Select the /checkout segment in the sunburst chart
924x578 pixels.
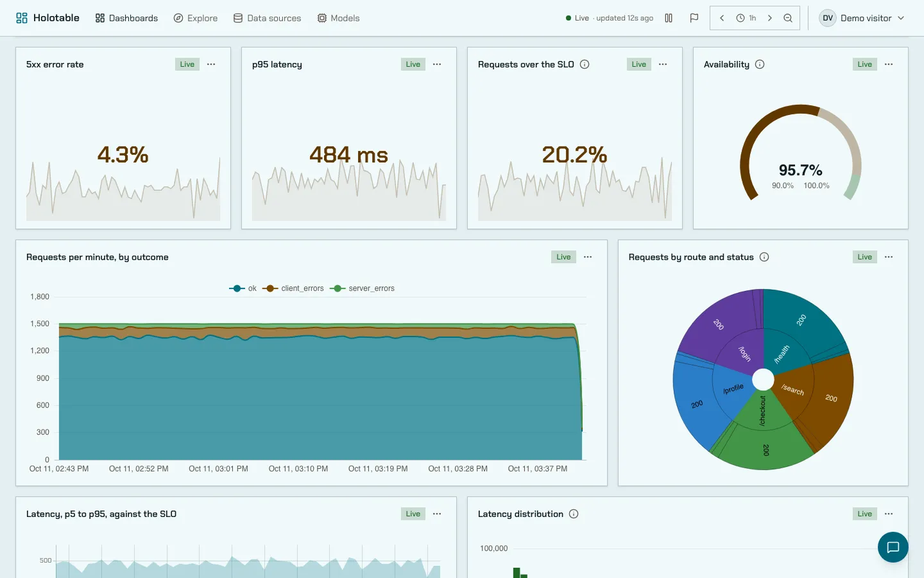tap(762, 411)
